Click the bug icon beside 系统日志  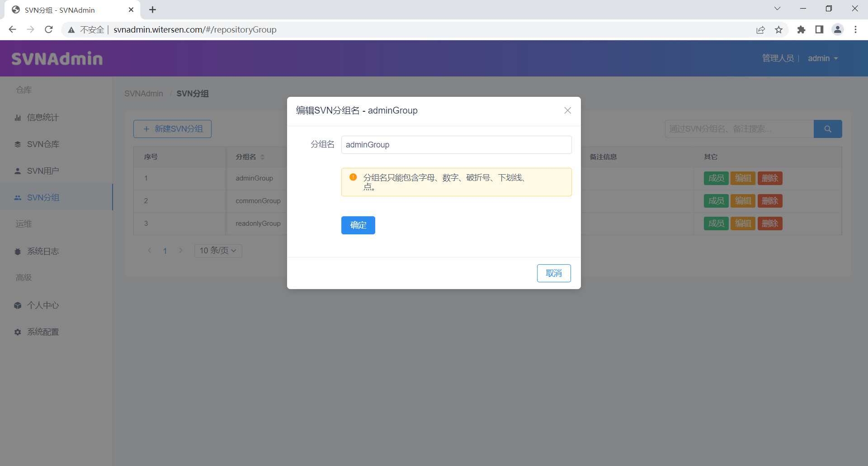click(x=18, y=252)
